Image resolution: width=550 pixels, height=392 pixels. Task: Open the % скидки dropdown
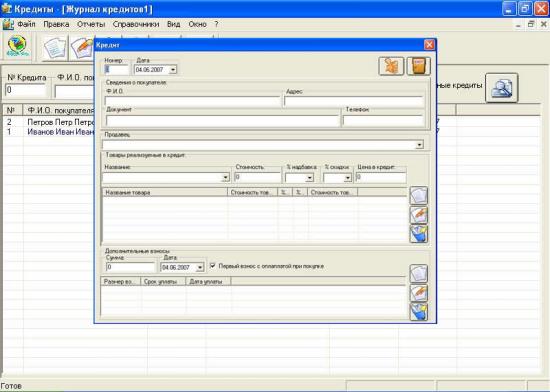[x=347, y=178]
